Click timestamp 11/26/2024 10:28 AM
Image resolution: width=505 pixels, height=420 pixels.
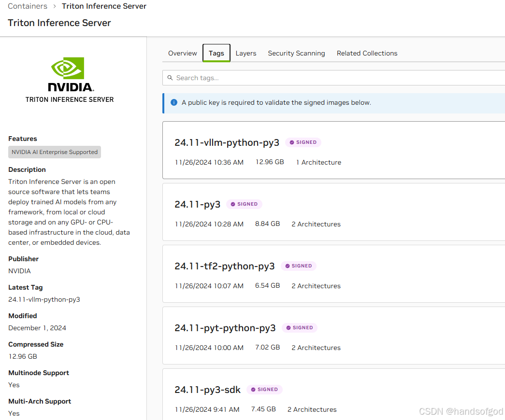point(209,224)
